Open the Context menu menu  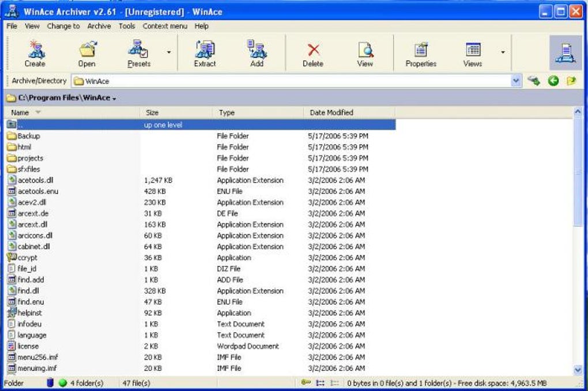pos(165,26)
